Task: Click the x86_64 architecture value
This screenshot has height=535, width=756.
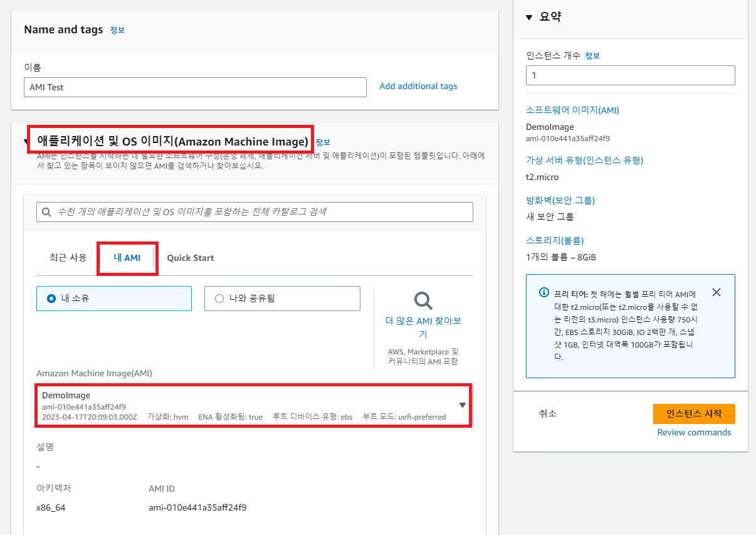Action: tap(51, 507)
